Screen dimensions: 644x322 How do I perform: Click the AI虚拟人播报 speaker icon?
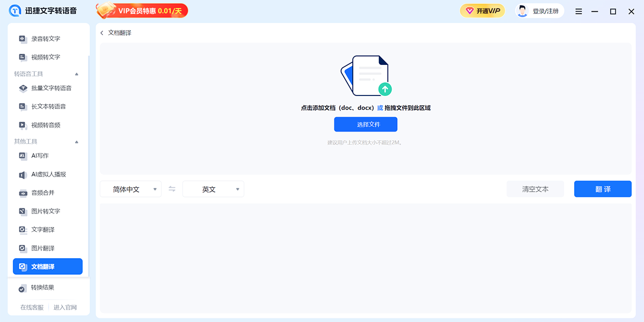[23, 174]
